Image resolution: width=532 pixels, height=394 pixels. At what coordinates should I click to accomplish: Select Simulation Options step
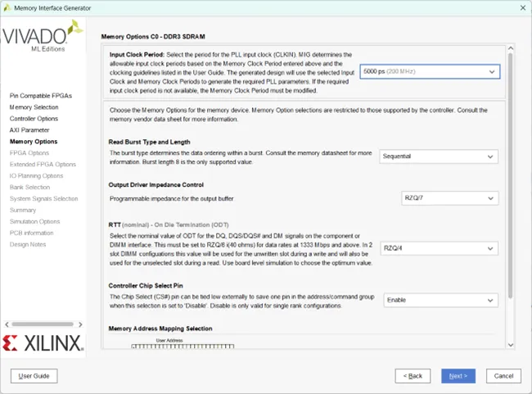point(34,221)
